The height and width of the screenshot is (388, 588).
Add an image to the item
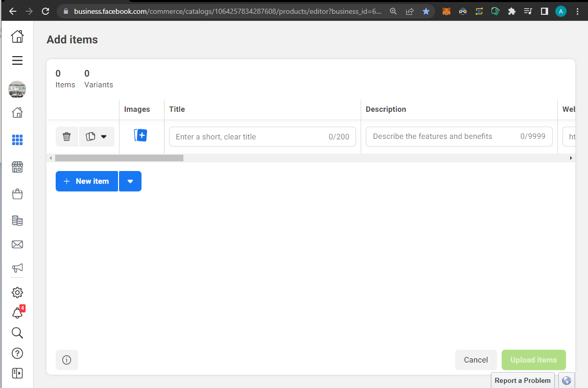tap(140, 135)
